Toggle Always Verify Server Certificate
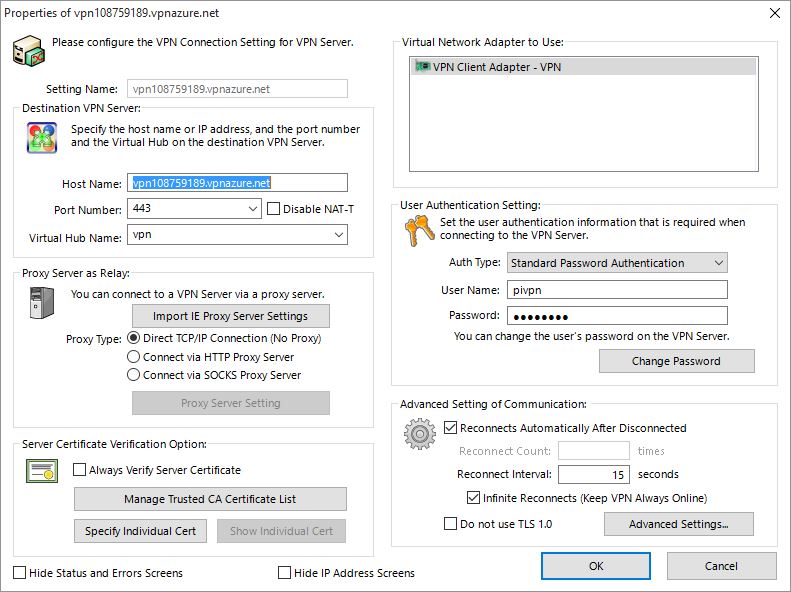 [80, 469]
